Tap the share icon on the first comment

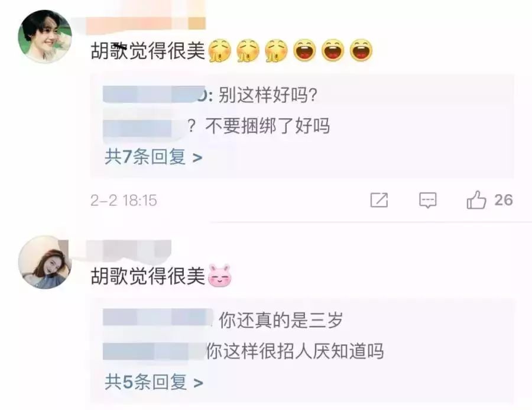coord(379,200)
